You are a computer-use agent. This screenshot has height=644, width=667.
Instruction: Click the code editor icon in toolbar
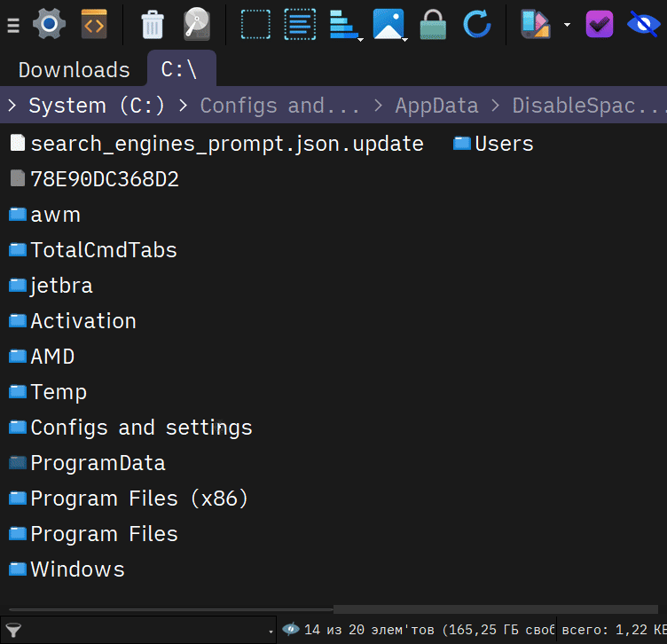click(x=94, y=24)
